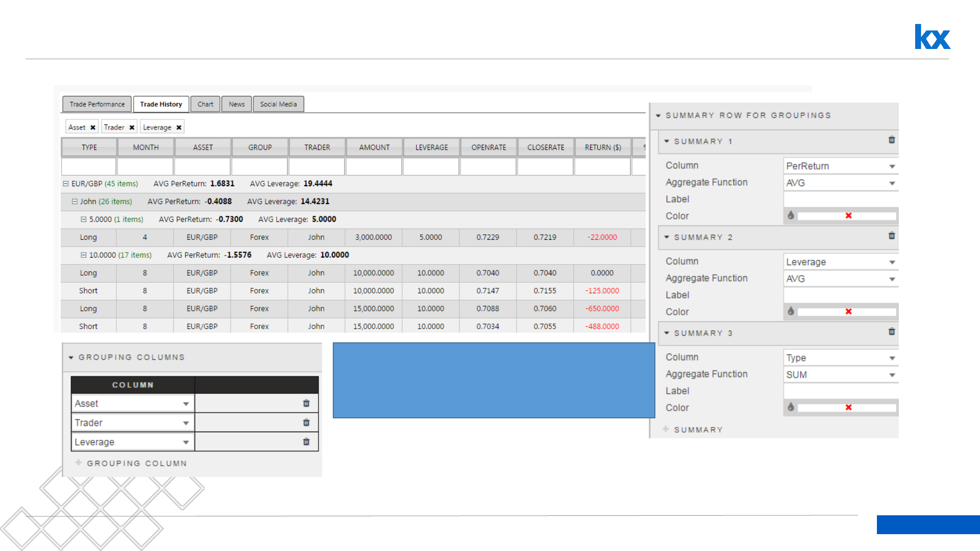980x551 pixels.
Task: Open color picker droplet in Summary 2
Action: (791, 311)
